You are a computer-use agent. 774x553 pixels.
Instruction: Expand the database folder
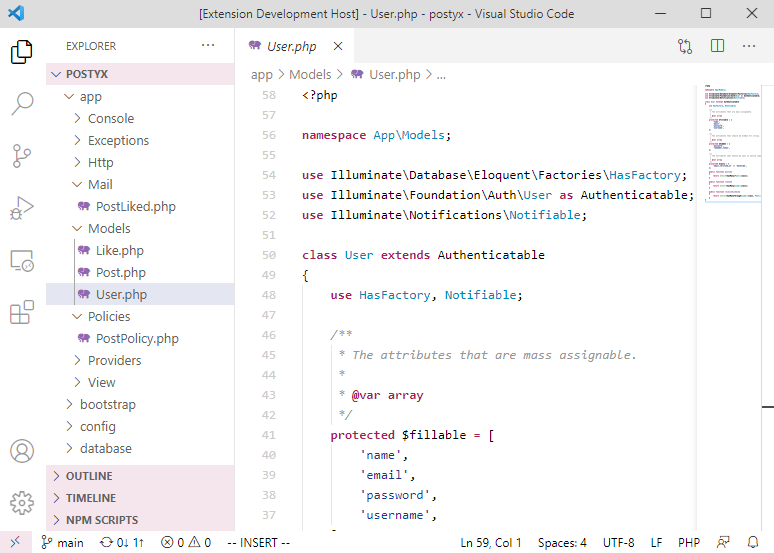[x=140, y=448]
